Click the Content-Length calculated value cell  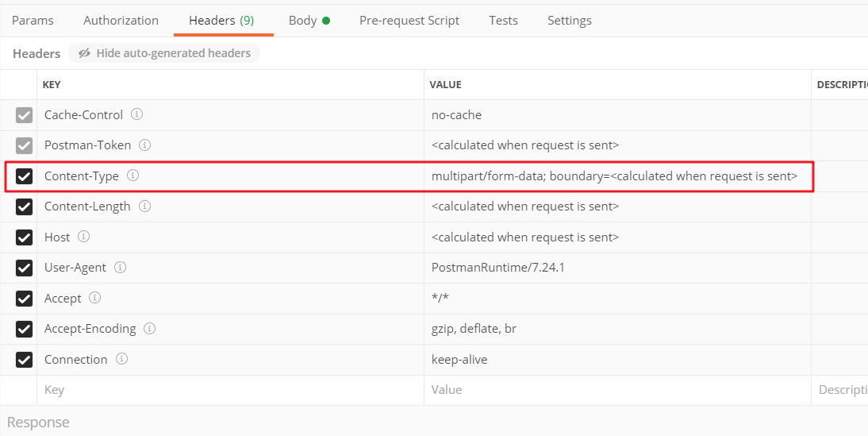coord(618,206)
